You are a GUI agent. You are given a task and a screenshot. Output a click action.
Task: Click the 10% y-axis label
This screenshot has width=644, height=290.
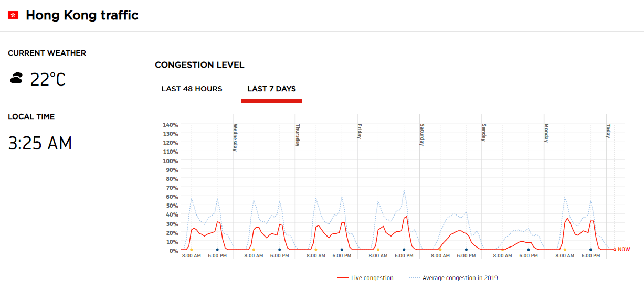pos(172,241)
